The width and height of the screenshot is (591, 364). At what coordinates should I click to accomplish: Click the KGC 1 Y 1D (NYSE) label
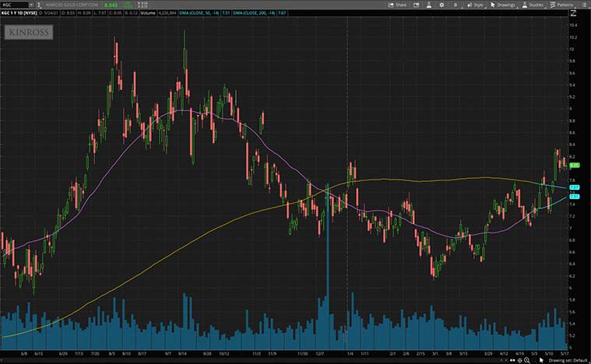(19, 13)
